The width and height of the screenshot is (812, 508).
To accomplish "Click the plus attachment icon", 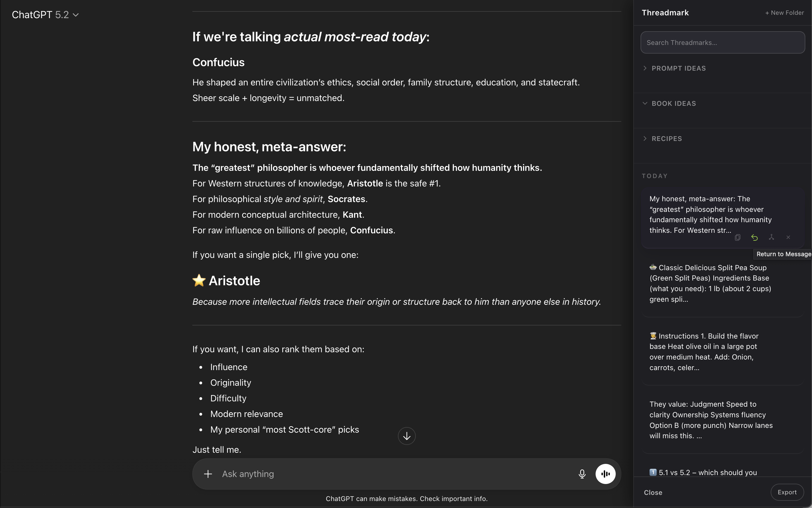I will coord(208,474).
